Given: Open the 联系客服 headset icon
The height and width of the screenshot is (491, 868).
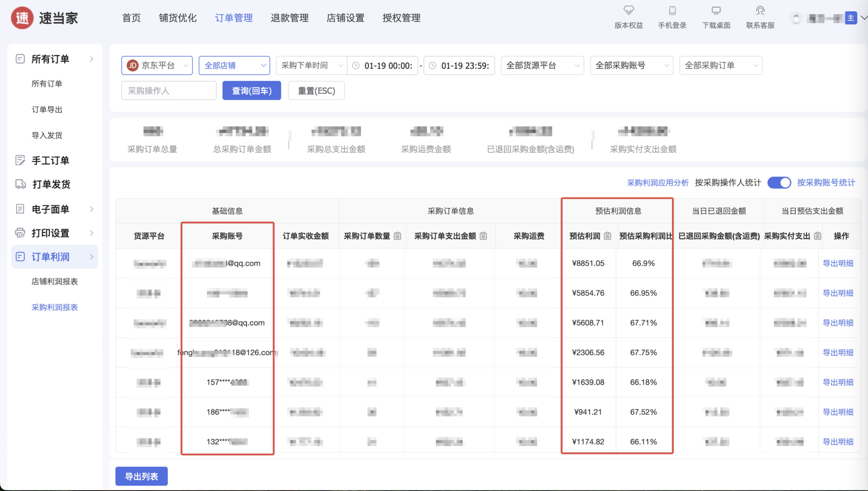Looking at the screenshot, I should coord(760,11).
